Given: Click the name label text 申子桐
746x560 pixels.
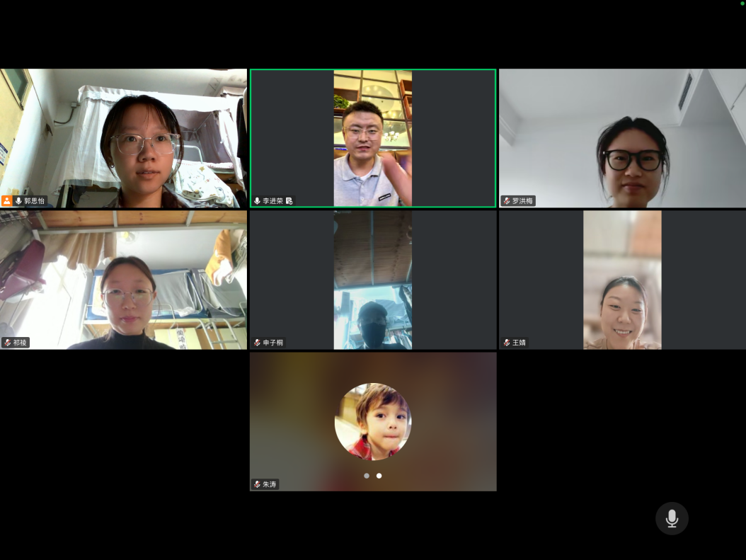Looking at the screenshot, I should pos(272,343).
